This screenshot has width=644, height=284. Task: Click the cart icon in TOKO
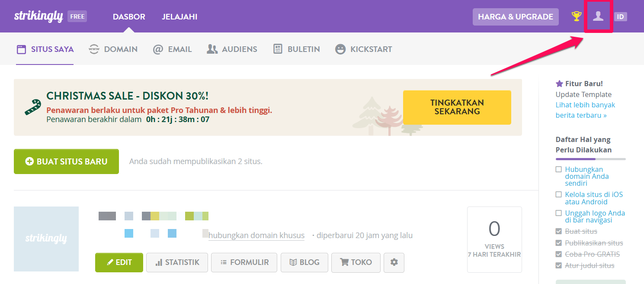[345, 262]
